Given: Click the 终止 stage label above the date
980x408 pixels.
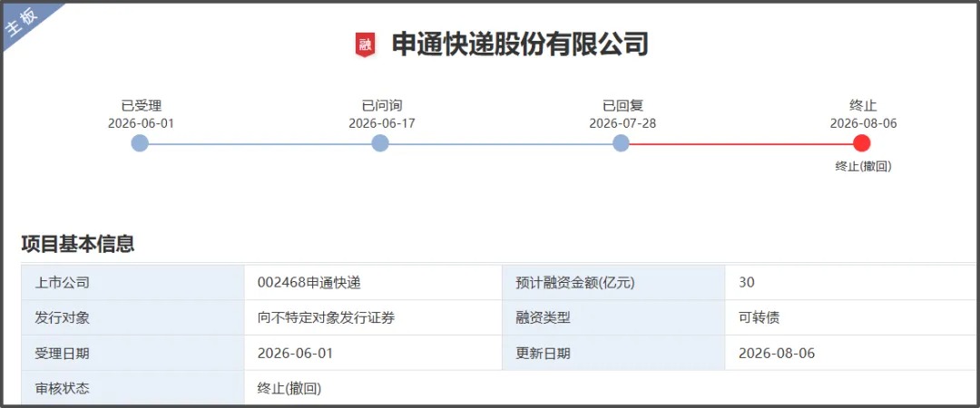Looking at the screenshot, I should click(863, 105).
